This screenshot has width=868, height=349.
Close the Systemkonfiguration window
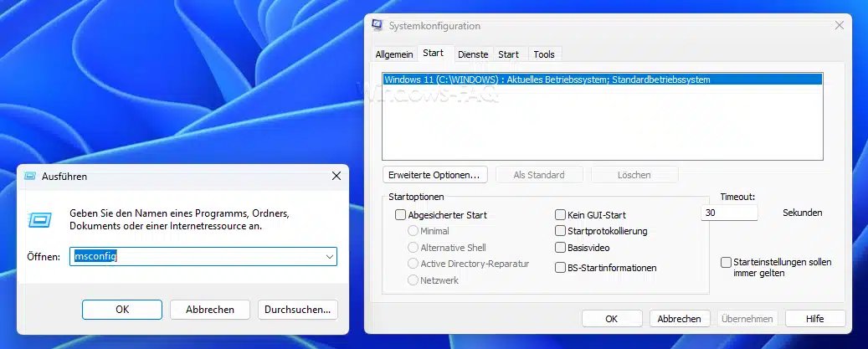pyautogui.click(x=840, y=25)
